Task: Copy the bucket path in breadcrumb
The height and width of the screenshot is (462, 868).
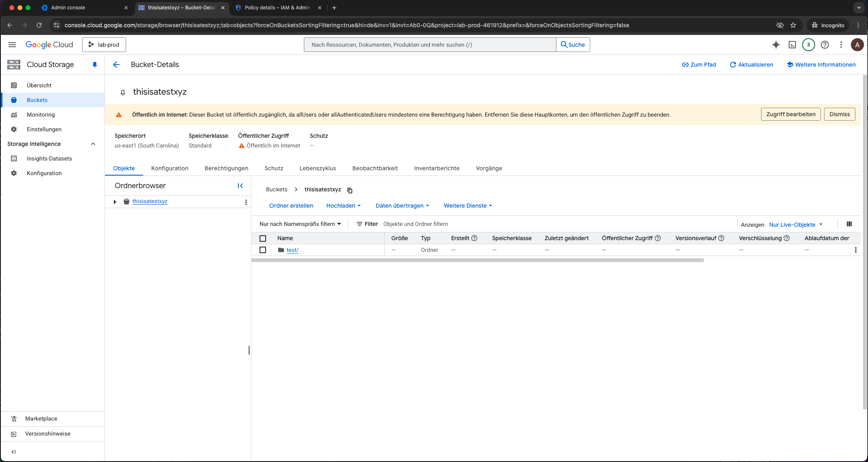Action: [x=349, y=190]
